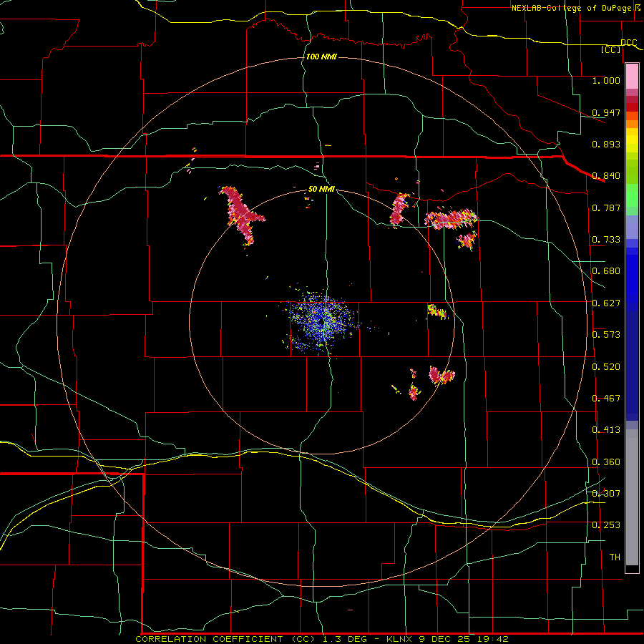
Task: Click the 0.413 scale value
Action: tap(606, 430)
